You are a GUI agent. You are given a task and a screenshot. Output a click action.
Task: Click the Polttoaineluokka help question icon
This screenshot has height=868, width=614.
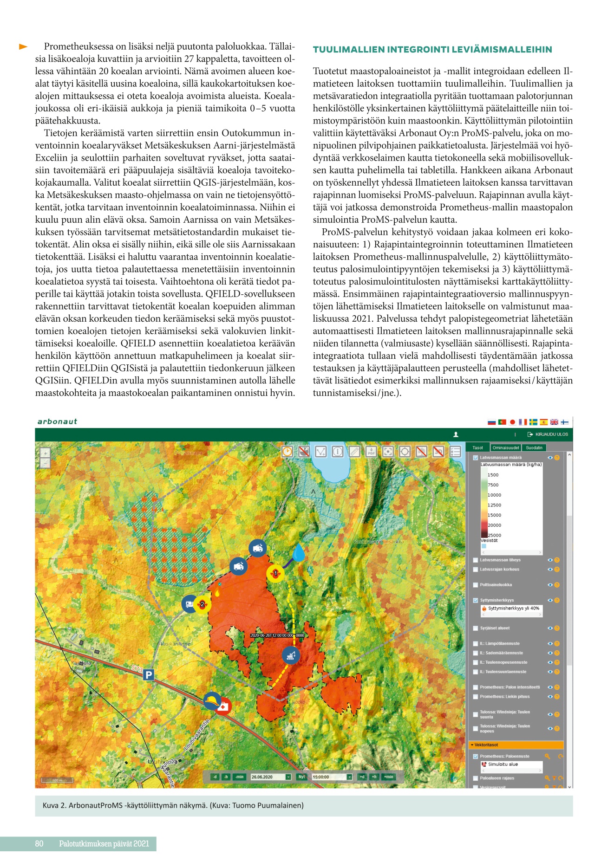coord(557,585)
